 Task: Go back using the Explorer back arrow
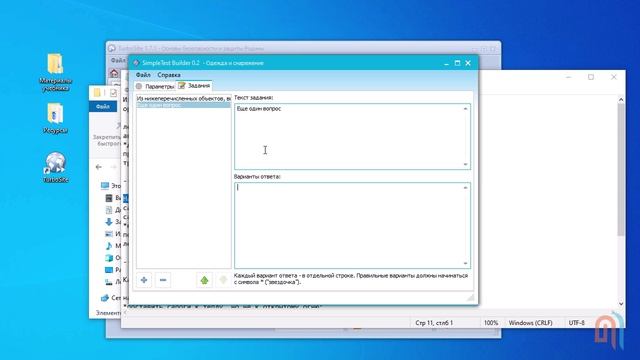point(98,167)
